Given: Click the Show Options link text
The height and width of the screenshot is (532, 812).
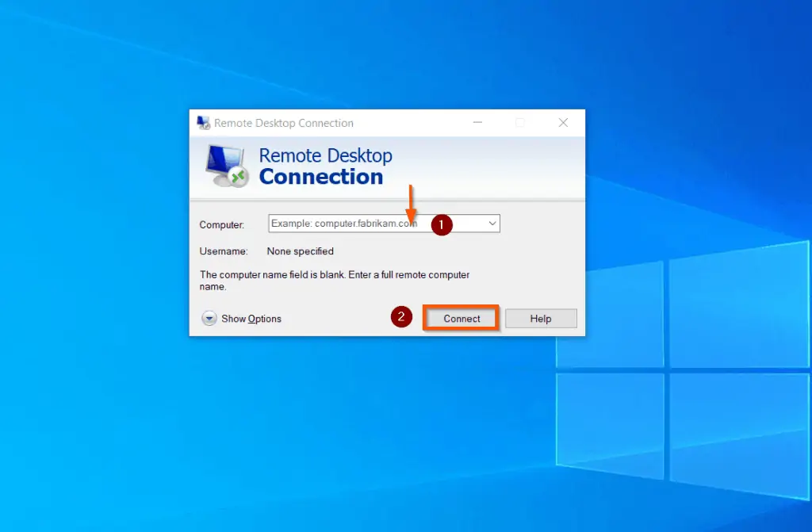Looking at the screenshot, I should [x=251, y=318].
